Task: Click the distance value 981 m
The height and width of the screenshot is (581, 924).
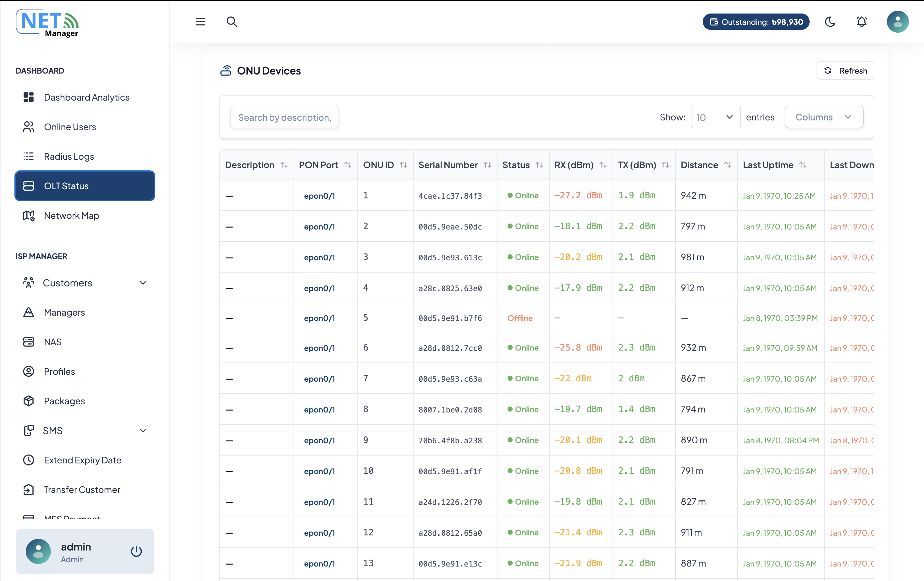Action: pos(693,257)
